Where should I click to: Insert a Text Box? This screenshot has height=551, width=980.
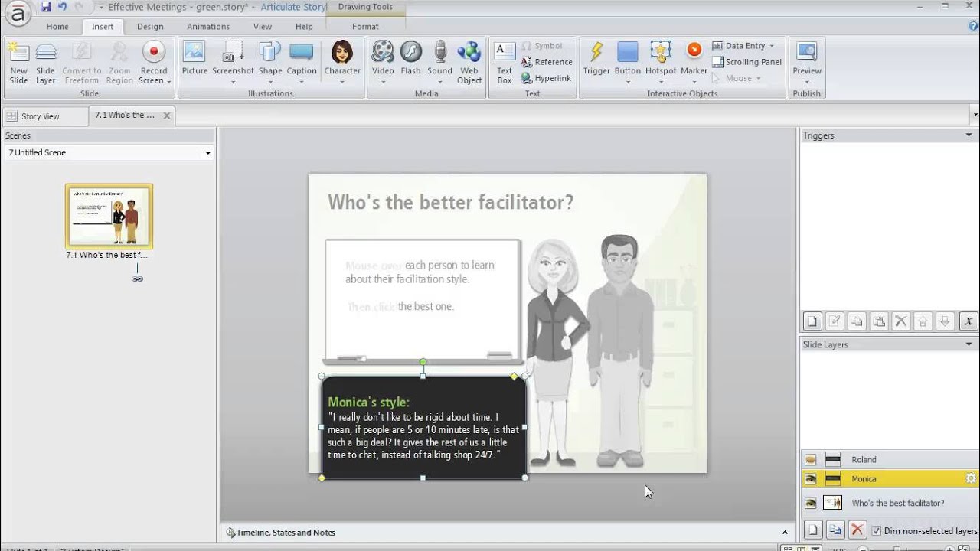[x=505, y=63]
